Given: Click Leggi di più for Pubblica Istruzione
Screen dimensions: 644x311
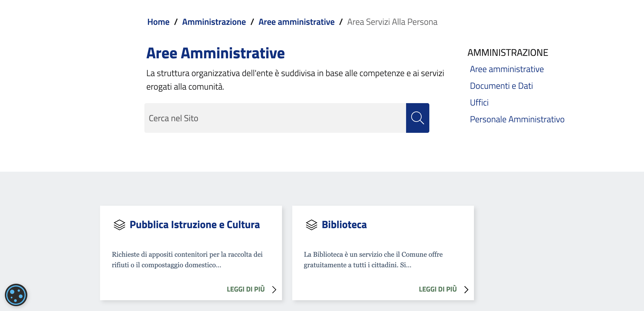Looking at the screenshot, I should point(245,289).
